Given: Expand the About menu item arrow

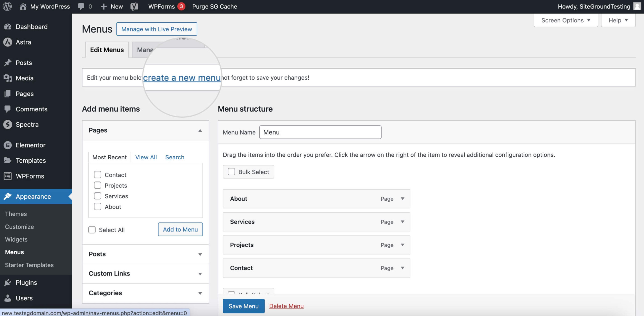Looking at the screenshot, I should point(403,199).
